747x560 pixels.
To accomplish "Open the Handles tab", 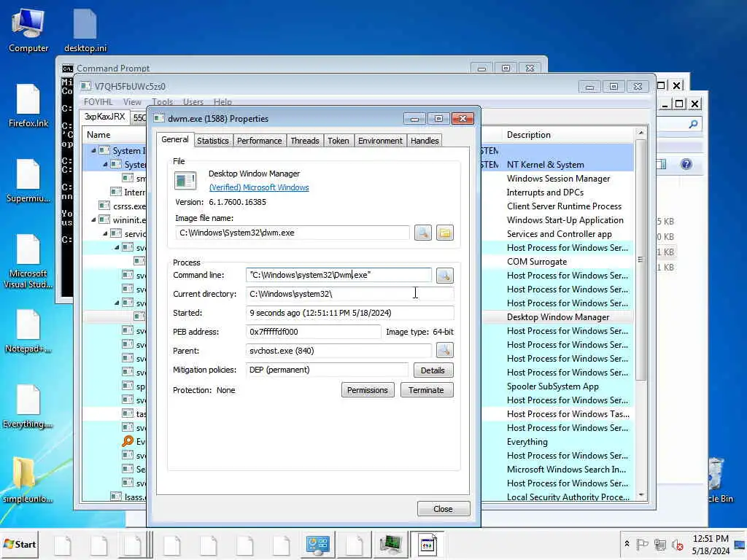I will click(425, 141).
